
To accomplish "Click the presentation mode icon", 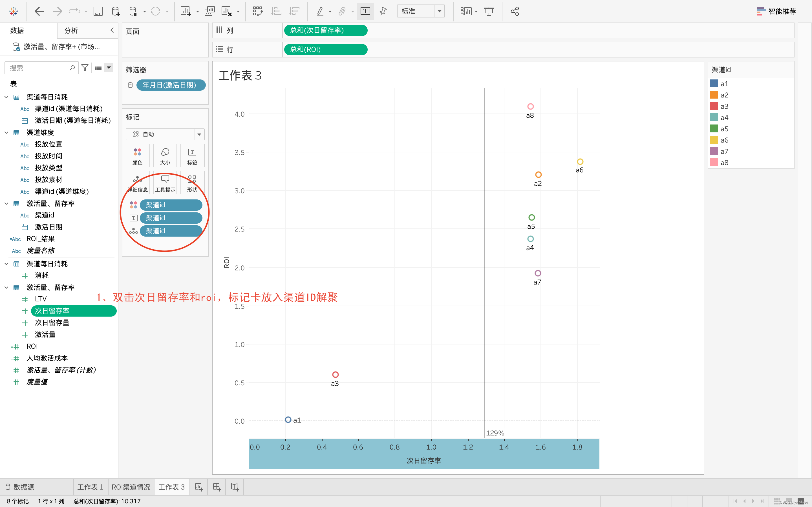I will (x=489, y=11).
